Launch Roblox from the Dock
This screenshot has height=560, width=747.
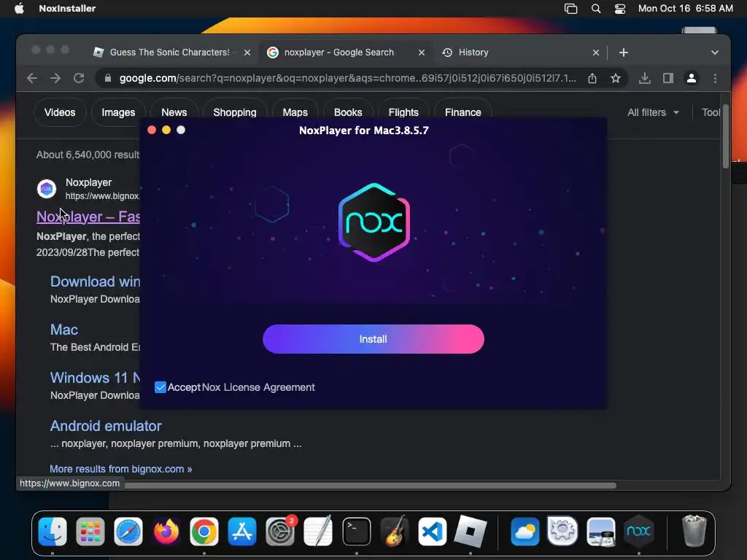[x=471, y=531]
